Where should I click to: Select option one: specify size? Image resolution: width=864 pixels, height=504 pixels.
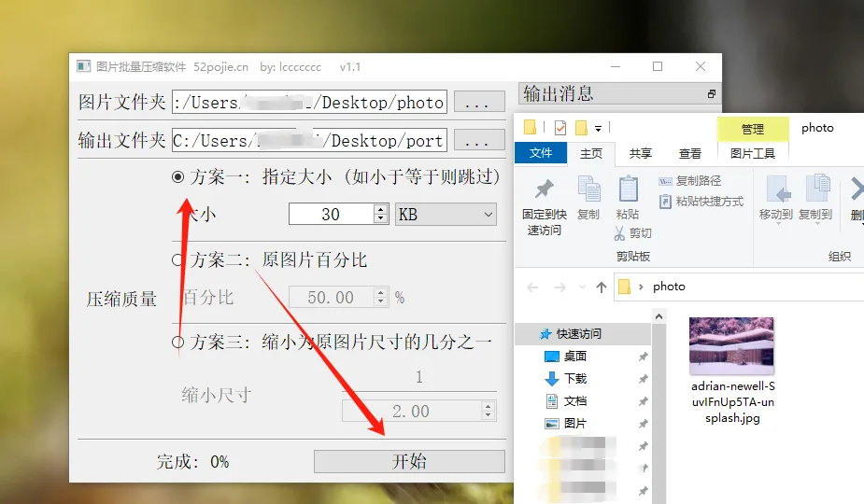[177, 176]
